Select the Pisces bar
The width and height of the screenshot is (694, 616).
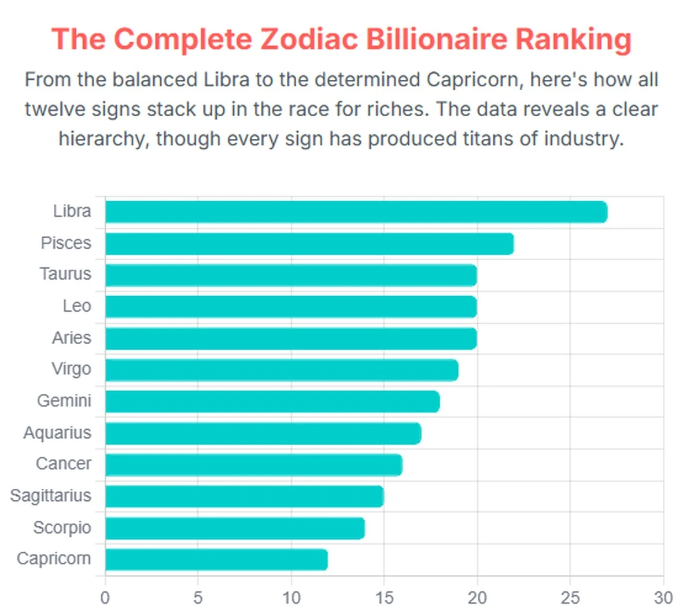point(309,244)
